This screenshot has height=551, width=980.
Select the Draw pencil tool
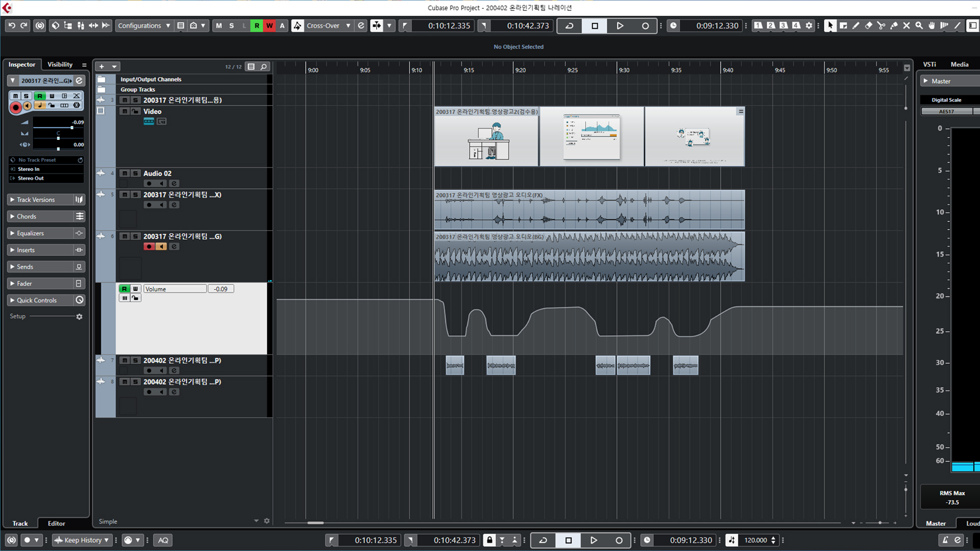coord(856,26)
